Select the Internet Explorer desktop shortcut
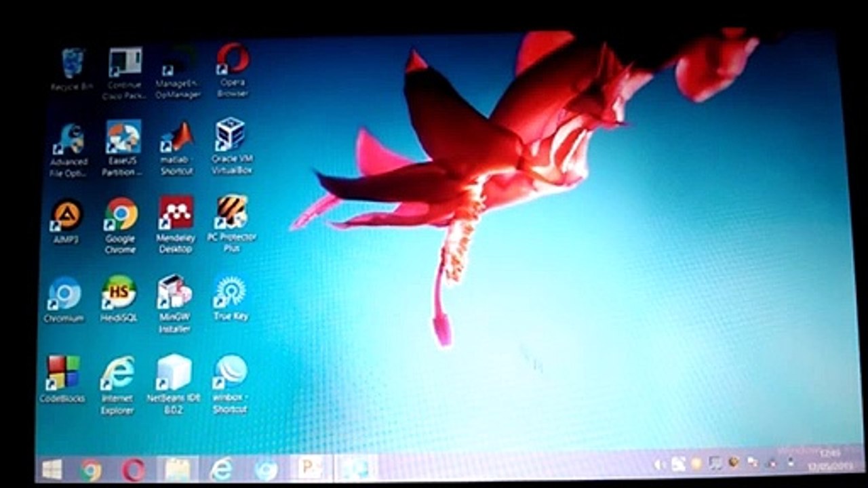The height and width of the screenshot is (488, 868). click(117, 385)
